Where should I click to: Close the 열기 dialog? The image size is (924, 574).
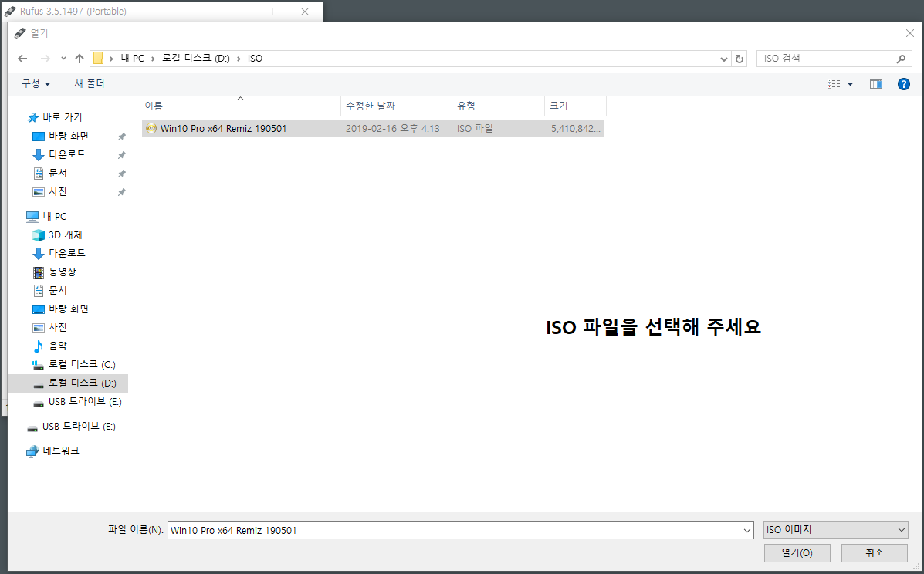point(910,33)
